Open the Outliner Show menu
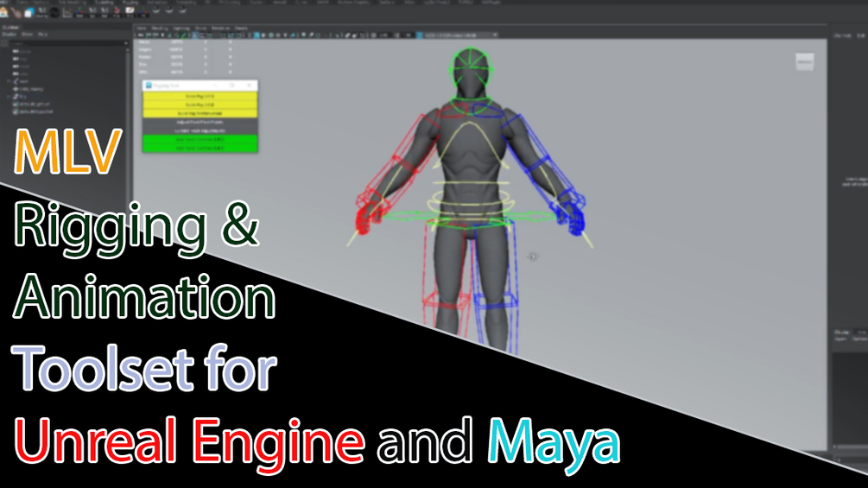Image resolution: width=868 pixels, height=488 pixels. click(27, 35)
